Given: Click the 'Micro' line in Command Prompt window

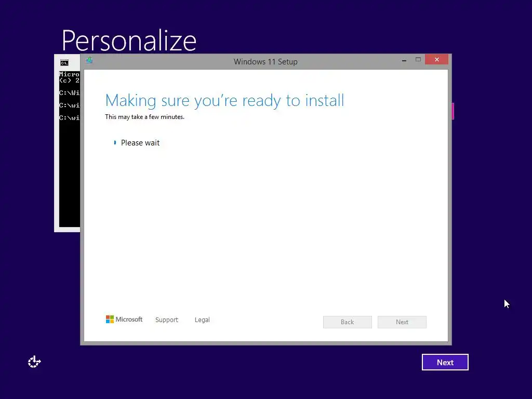Looking at the screenshot, I should 69,74.
